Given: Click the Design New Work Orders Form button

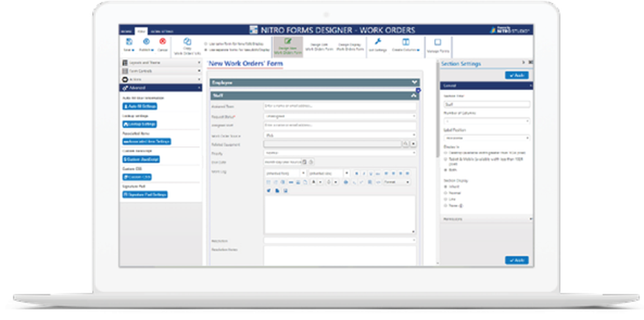Looking at the screenshot, I should [288, 47].
